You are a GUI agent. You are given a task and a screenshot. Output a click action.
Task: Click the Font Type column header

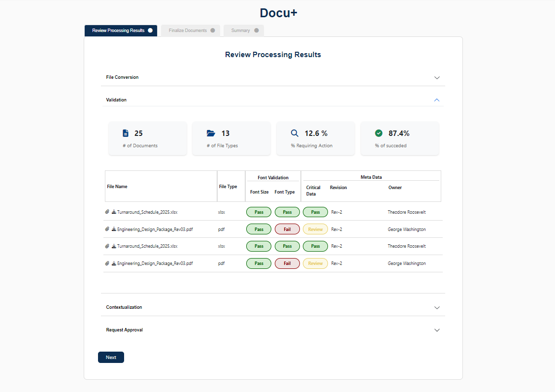pos(285,192)
